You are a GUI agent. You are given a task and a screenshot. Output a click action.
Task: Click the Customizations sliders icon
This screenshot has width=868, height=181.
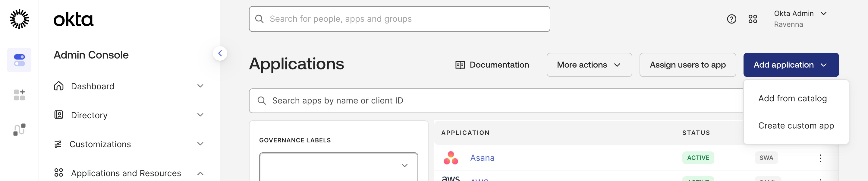(x=58, y=144)
